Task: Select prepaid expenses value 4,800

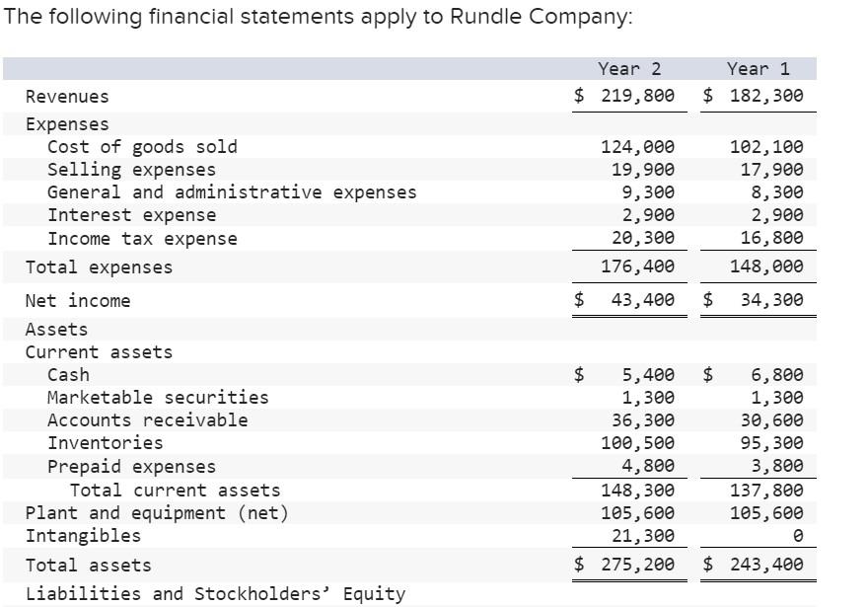Action: [649, 466]
